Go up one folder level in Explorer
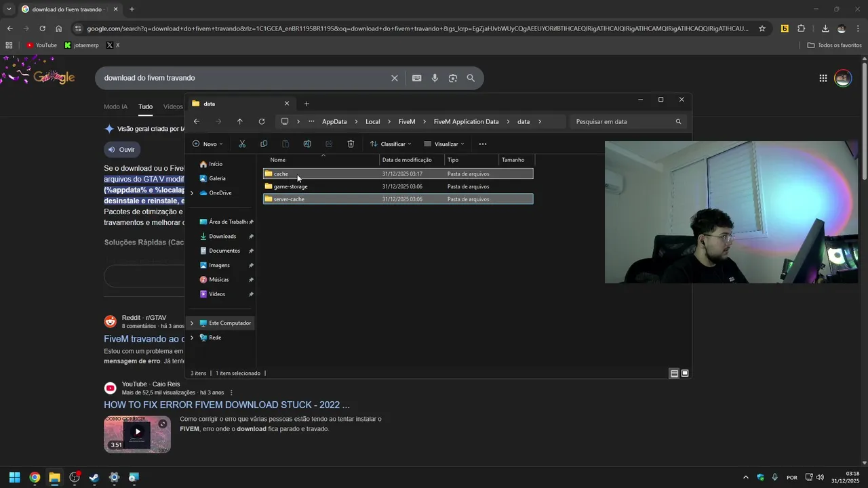 coord(239,121)
